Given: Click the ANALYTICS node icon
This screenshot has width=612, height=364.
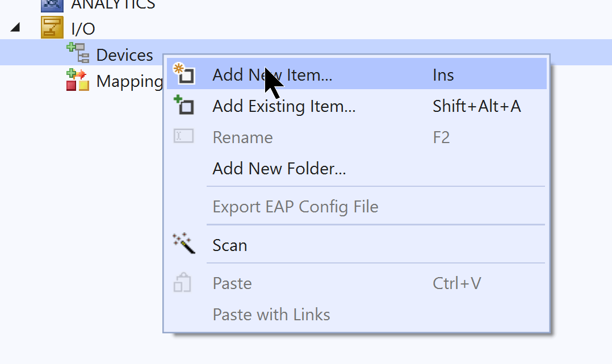Looking at the screenshot, I should click(x=52, y=6).
